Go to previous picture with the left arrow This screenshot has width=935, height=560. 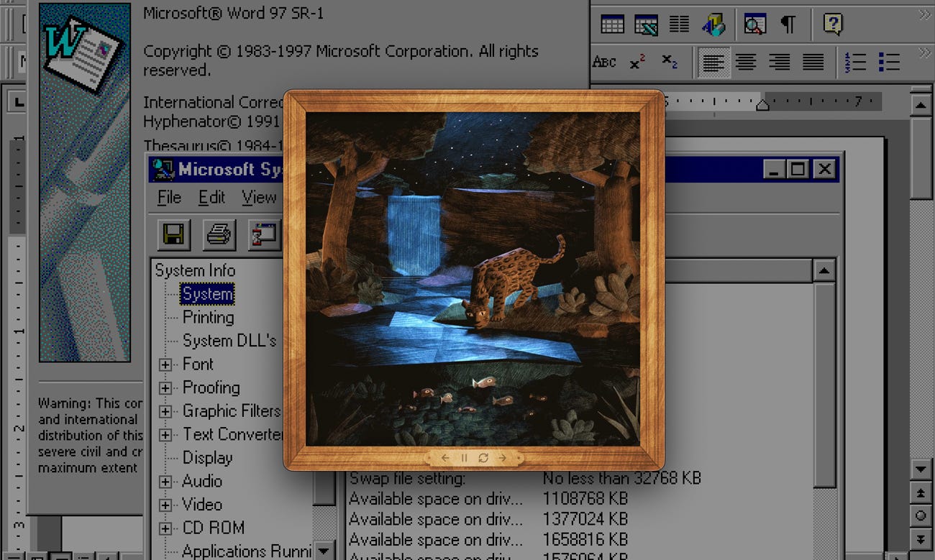[445, 458]
